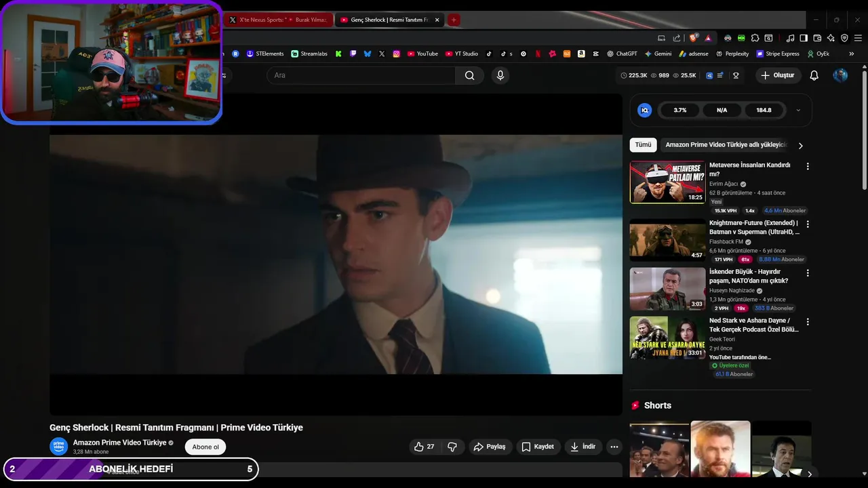Subscribe with the Abone ol button
The image size is (868, 488).
(x=205, y=447)
